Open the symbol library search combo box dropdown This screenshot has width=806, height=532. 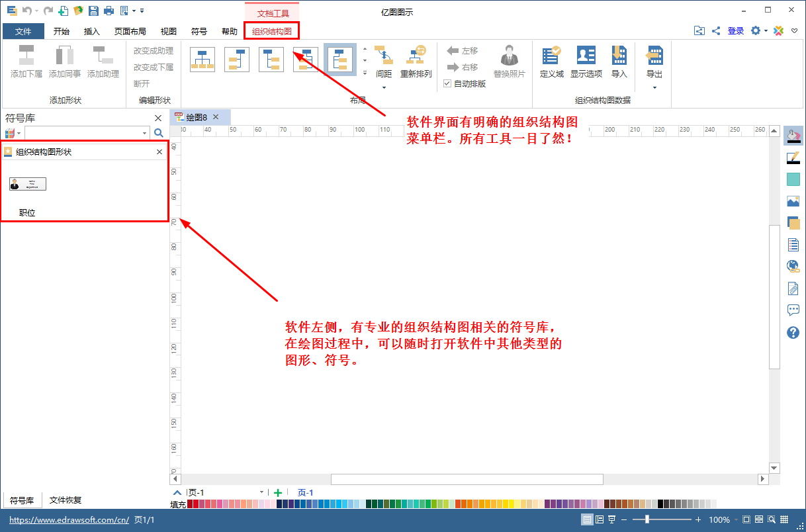pos(145,133)
